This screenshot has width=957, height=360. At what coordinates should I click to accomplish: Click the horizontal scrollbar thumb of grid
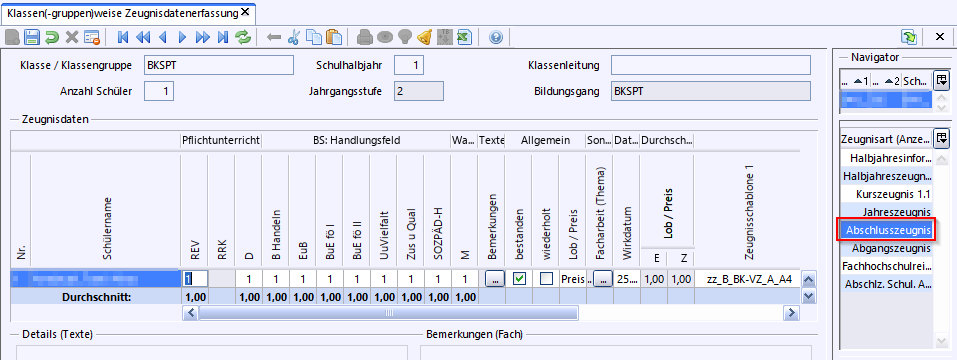pyautogui.click(x=388, y=313)
